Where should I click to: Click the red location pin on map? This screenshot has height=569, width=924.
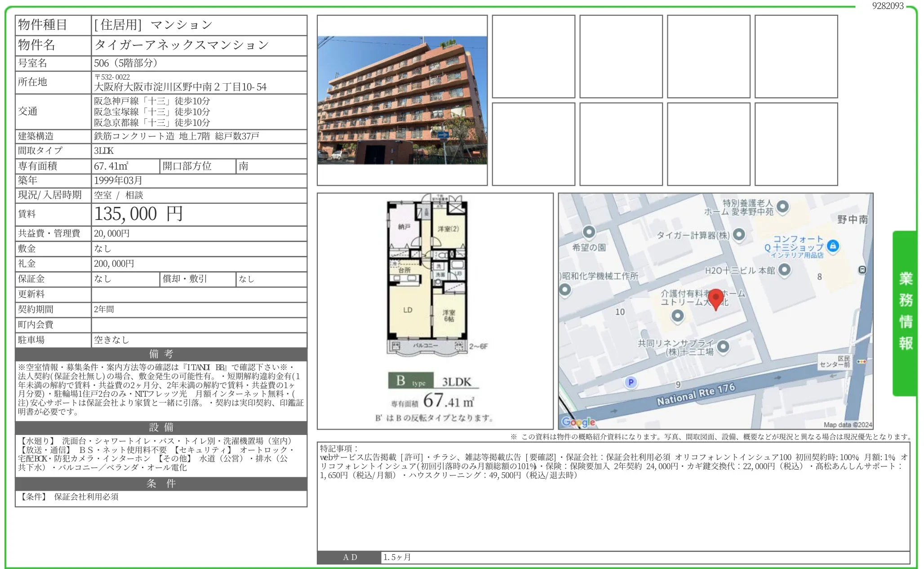coord(715,298)
